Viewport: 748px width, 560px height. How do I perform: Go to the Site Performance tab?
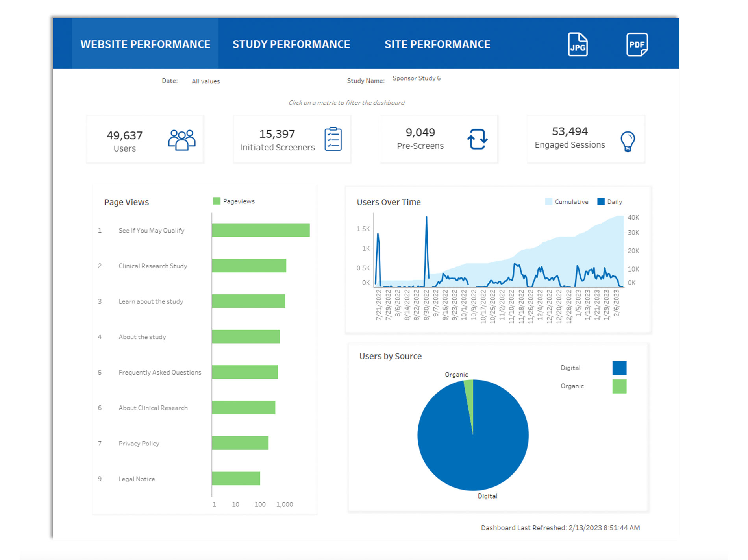pos(437,44)
